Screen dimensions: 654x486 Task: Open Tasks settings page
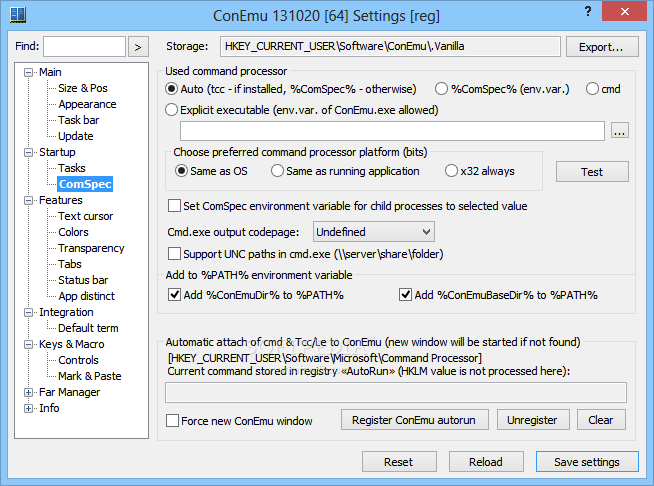pos(72,168)
